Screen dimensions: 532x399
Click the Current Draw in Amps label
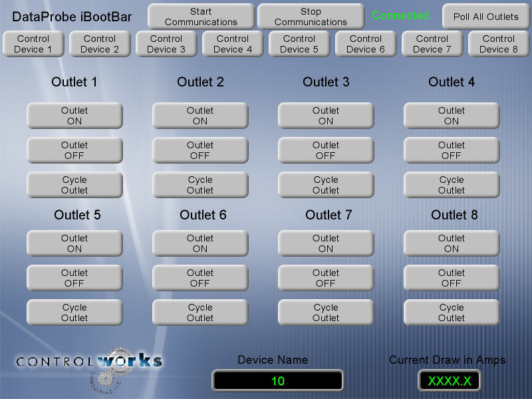(447, 360)
